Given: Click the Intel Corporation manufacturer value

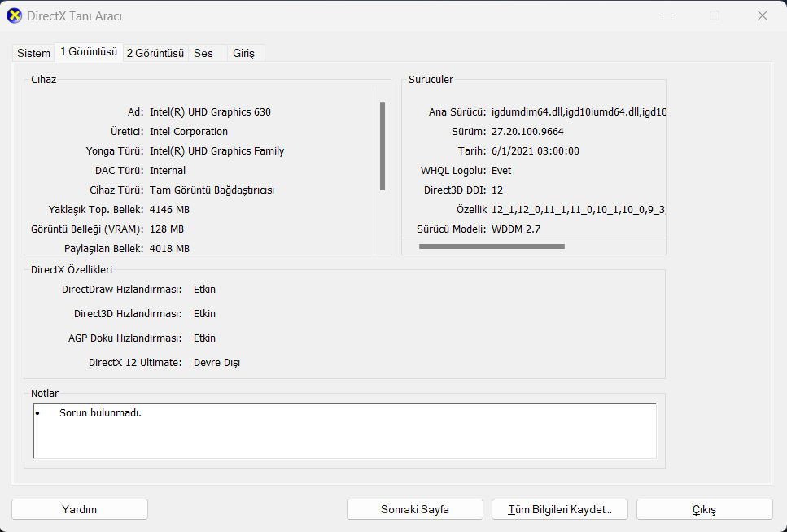Looking at the screenshot, I should pyautogui.click(x=189, y=132).
